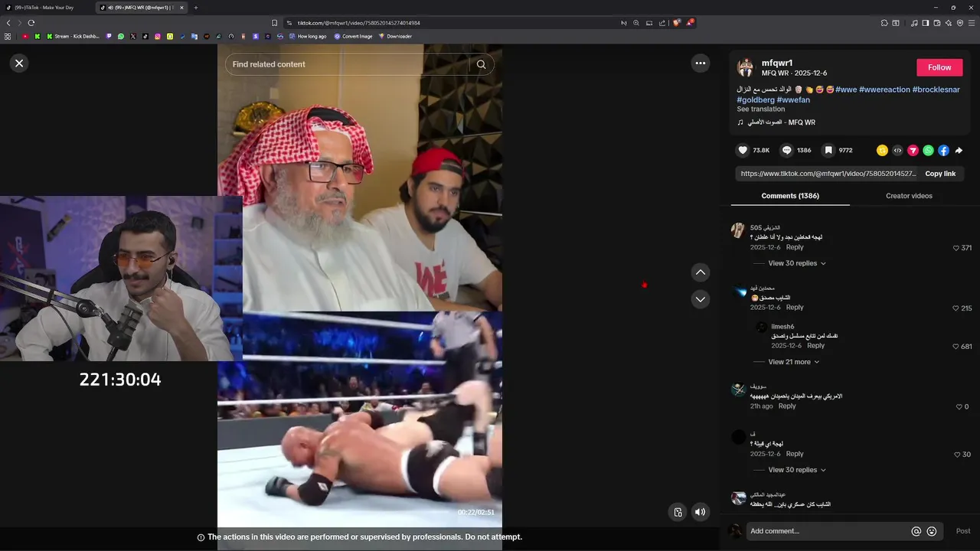This screenshot has height=551, width=980.
Task: Like the comment with 371 likes
Action: tap(956, 248)
